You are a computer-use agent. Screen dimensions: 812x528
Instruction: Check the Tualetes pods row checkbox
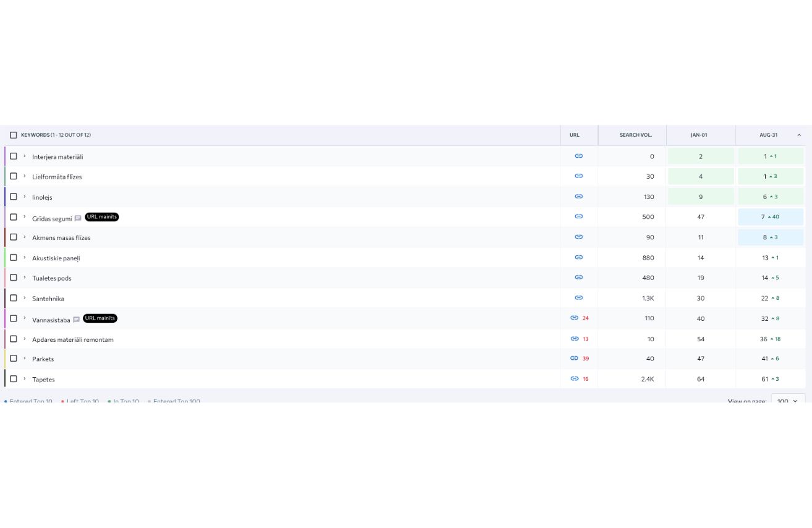(x=14, y=278)
